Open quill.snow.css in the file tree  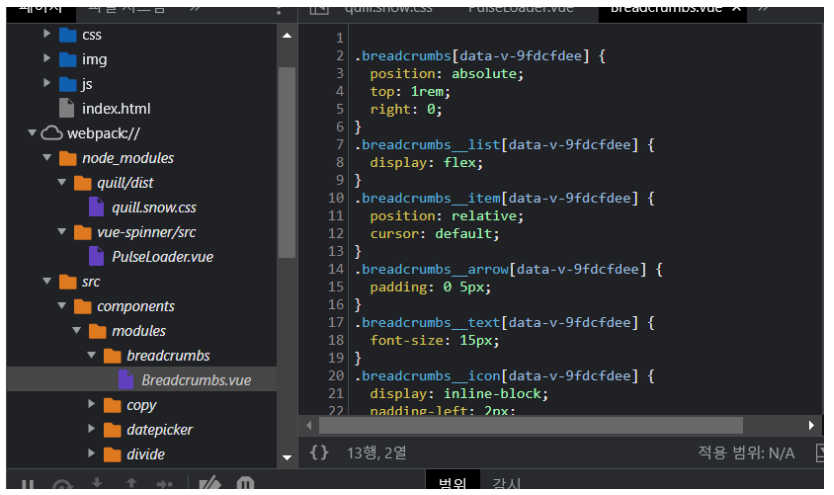(x=154, y=208)
